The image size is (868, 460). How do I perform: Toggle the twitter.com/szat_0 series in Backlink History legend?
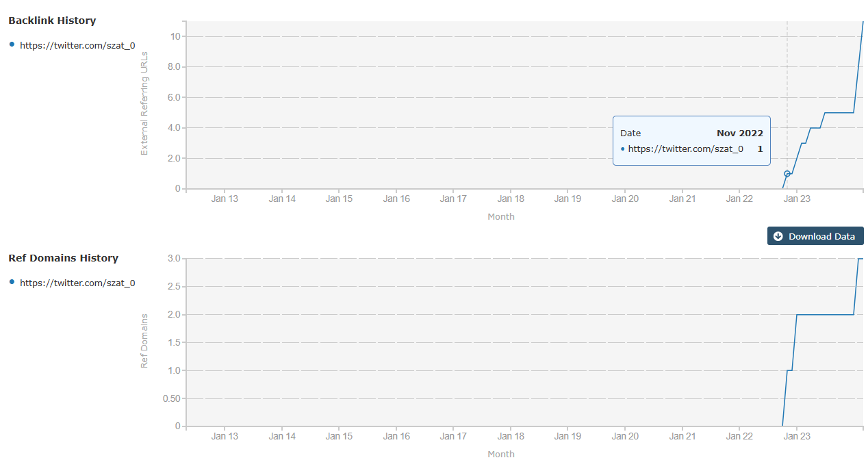coord(77,45)
